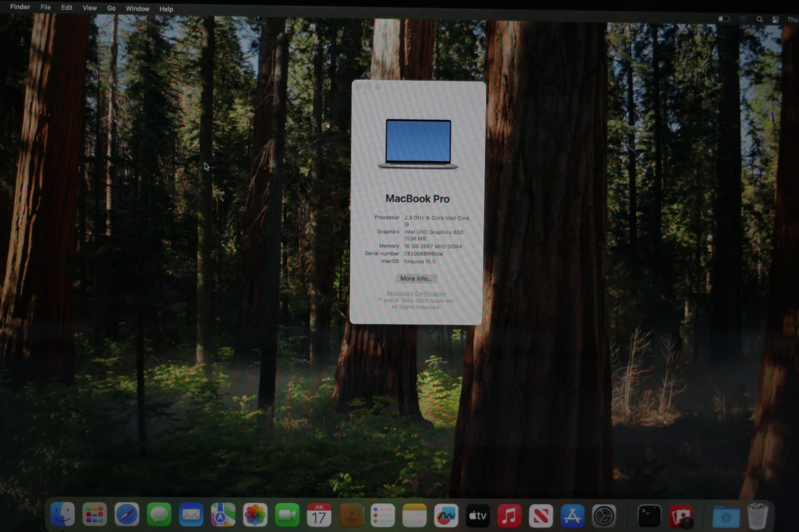Open Finder from the Dock
Screen dimensions: 799x532
coord(63,515)
